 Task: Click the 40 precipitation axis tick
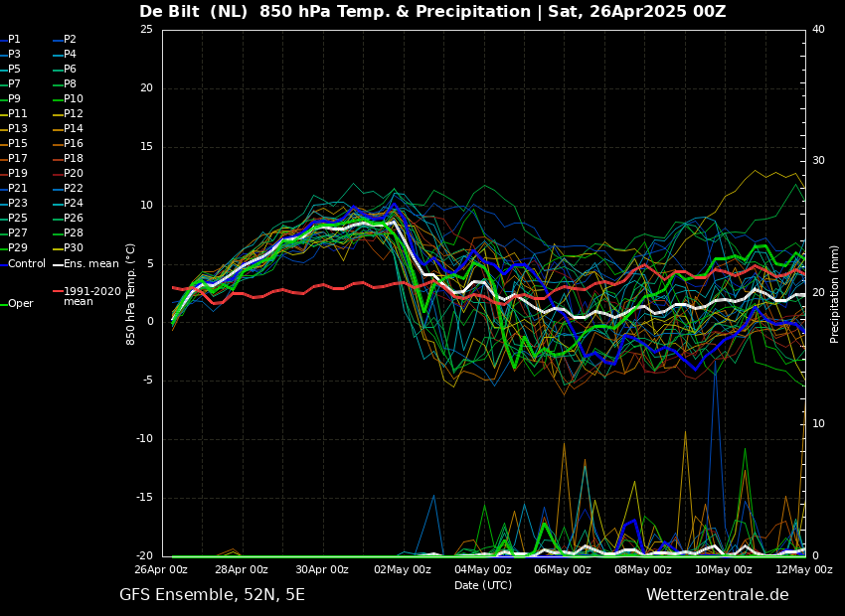tap(818, 30)
